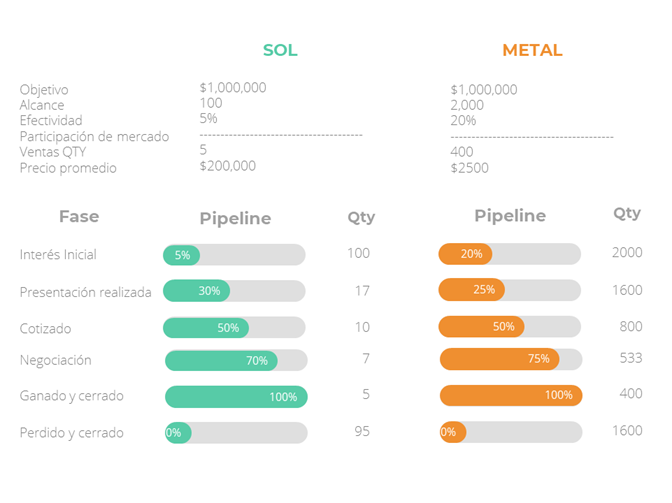Click SOL Negociación 70% pipeline bar
This screenshot has height=503, width=672.
pos(235,361)
